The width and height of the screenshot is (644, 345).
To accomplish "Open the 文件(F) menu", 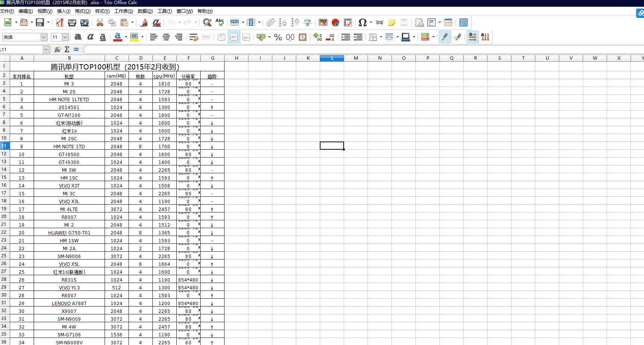I will click(x=7, y=11).
